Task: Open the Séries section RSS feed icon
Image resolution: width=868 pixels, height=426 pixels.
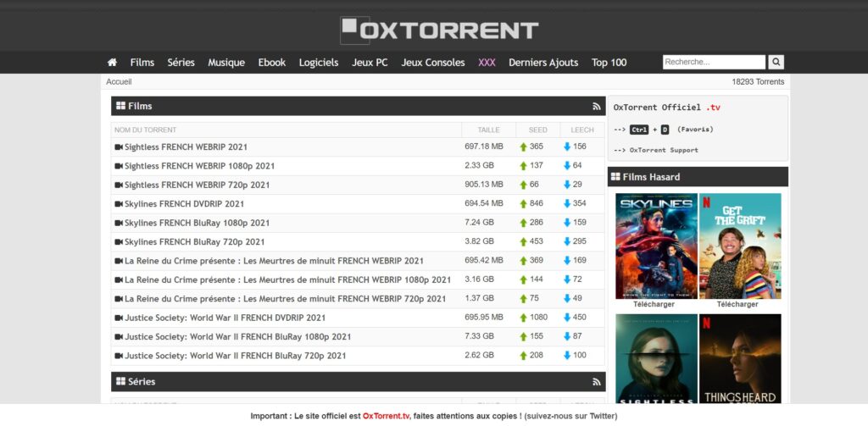Action: tap(596, 382)
